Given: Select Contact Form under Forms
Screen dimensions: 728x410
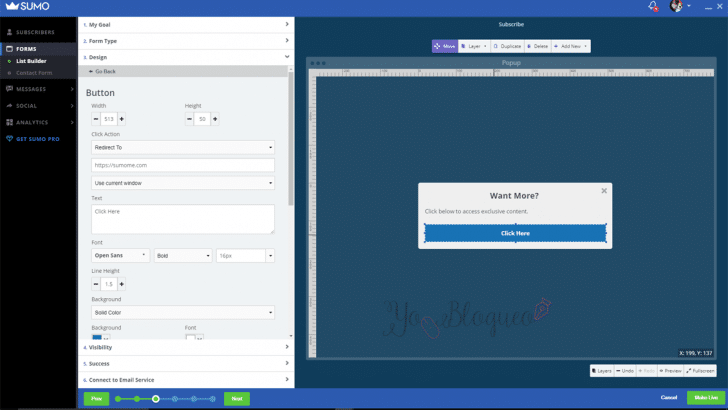Looking at the screenshot, I should click(x=34, y=73).
